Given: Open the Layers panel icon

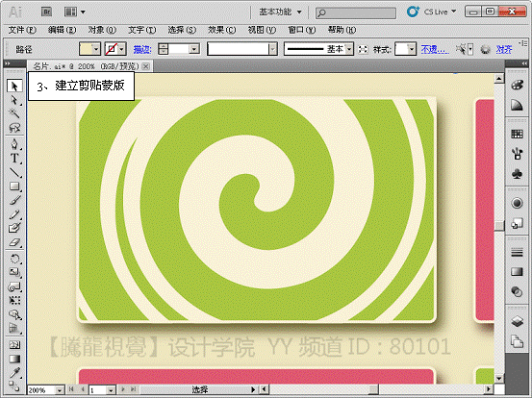Looking at the screenshot, I should pyautogui.click(x=517, y=321).
